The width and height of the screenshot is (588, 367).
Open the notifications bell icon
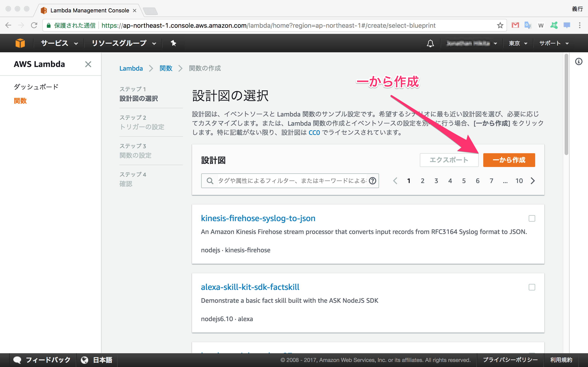(x=430, y=43)
